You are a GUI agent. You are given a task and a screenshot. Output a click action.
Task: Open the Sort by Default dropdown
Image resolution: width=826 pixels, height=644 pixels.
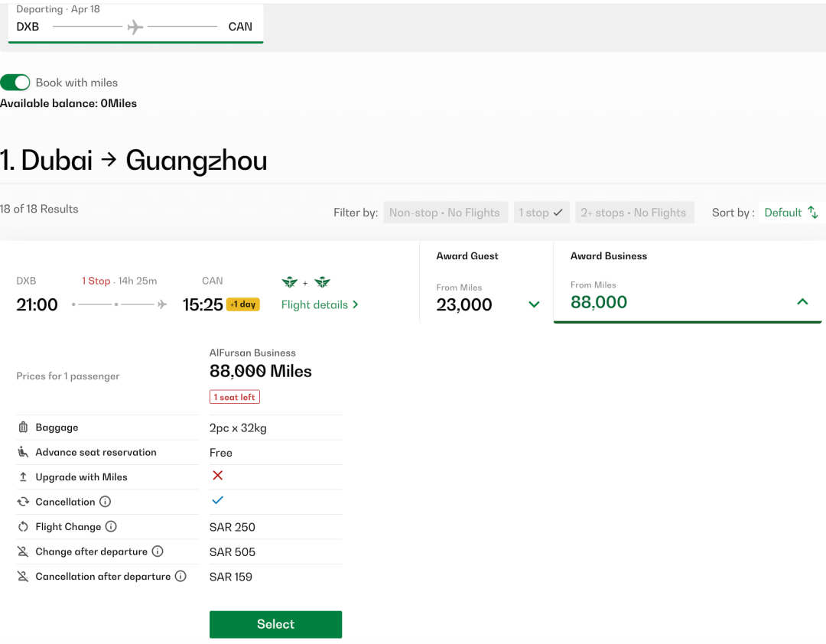[792, 213]
